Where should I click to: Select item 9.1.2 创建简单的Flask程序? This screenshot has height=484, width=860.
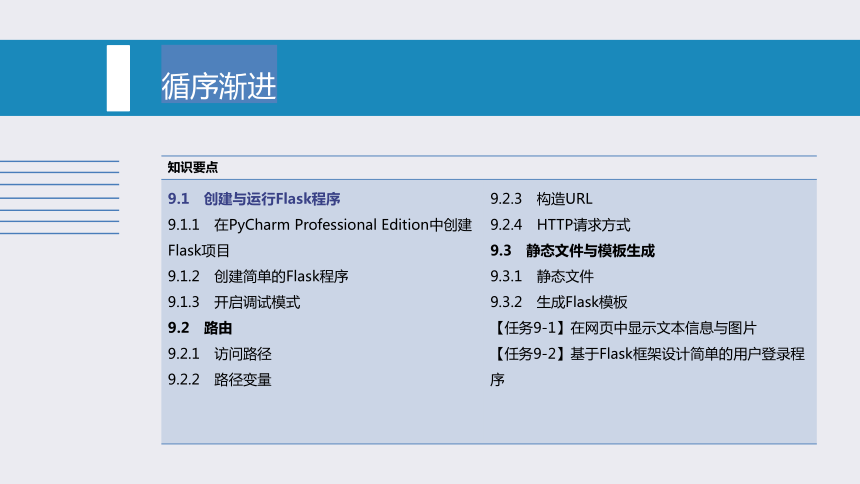(258, 277)
